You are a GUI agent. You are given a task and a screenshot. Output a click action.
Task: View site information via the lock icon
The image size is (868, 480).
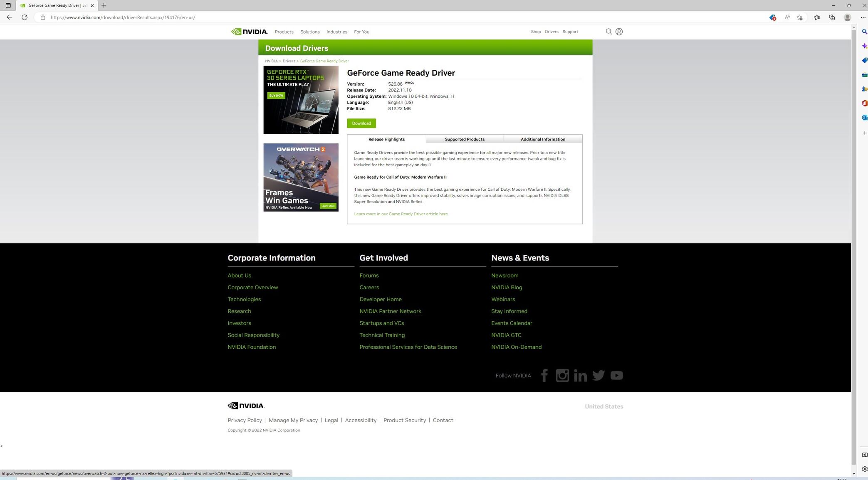[42, 17]
